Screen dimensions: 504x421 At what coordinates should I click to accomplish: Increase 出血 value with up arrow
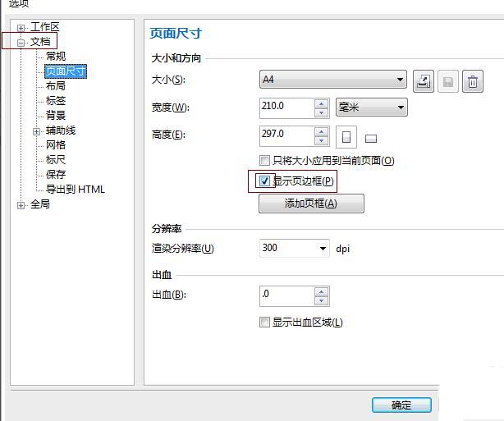point(322,292)
